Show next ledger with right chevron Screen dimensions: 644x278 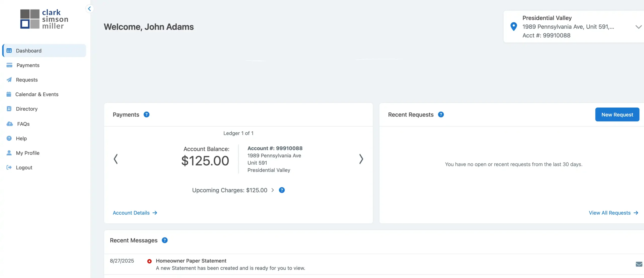[361, 159]
